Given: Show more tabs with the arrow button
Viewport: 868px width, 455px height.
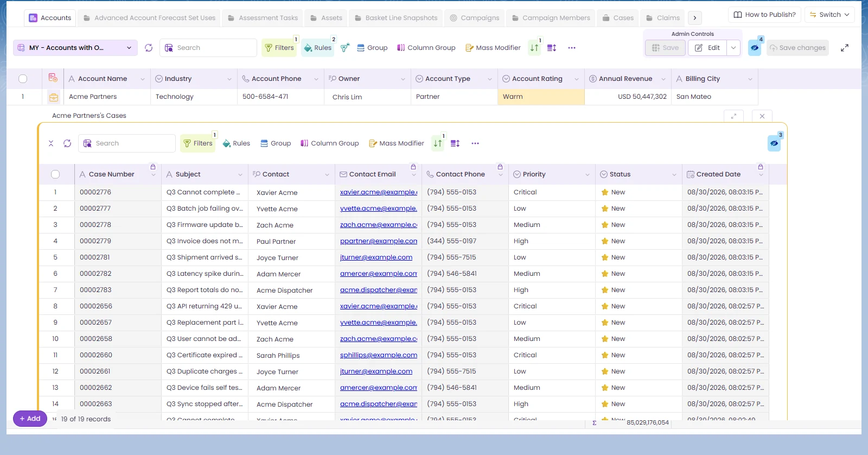Looking at the screenshot, I should point(695,18).
